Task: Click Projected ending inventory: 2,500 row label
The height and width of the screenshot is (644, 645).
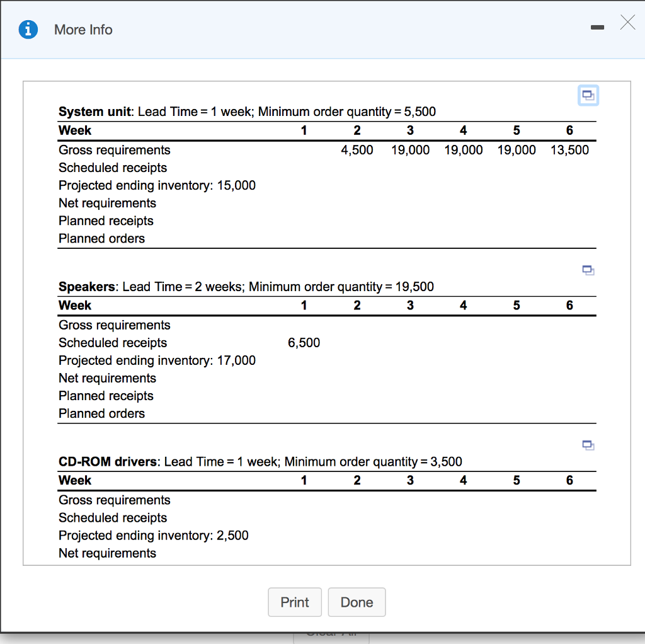Action: [x=153, y=535]
